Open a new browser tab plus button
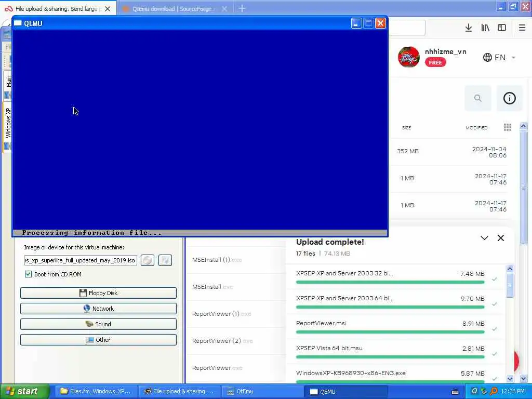The height and width of the screenshot is (399, 532). (x=242, y=8)
